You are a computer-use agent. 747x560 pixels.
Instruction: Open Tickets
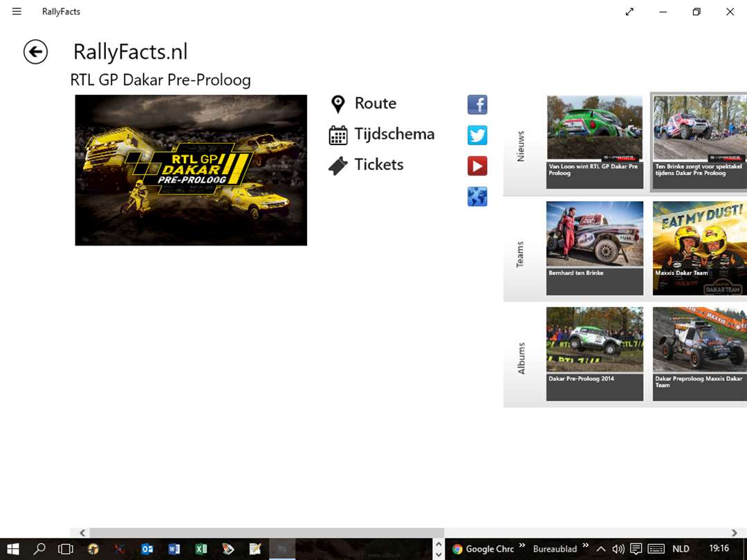pyautogui.click(x=379, y=165)
